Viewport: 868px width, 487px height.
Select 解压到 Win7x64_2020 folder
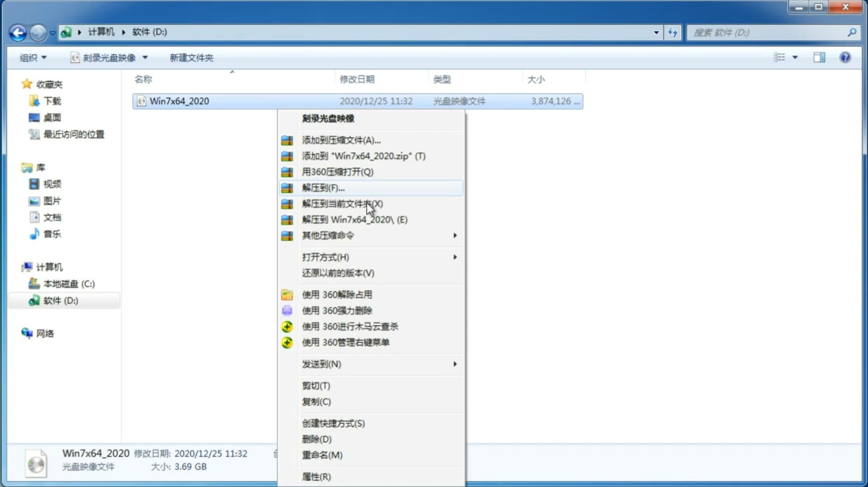tap(354, 219)
